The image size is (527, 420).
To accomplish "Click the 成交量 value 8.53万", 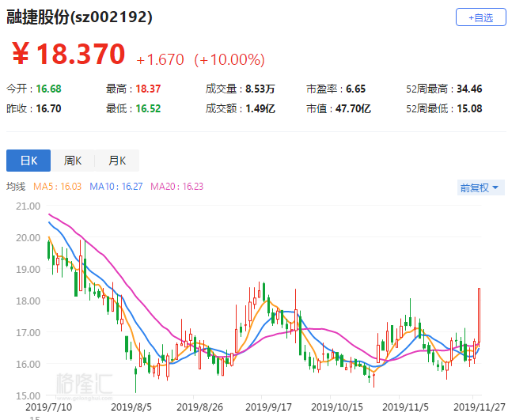I will [x=260, y=89].
